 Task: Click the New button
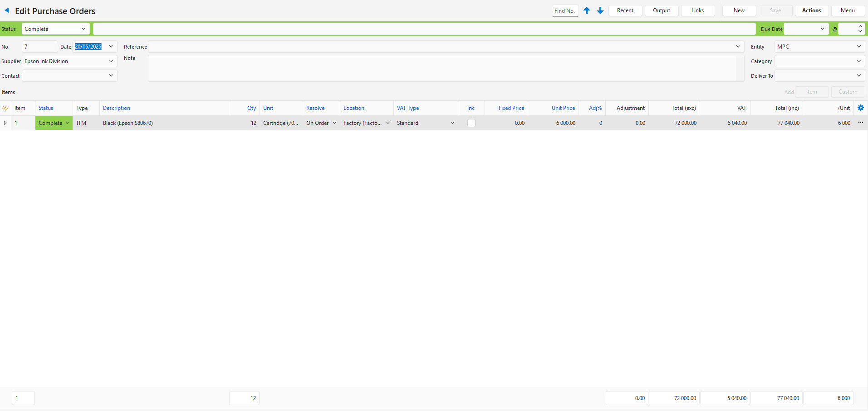click(x=739, y=10)
